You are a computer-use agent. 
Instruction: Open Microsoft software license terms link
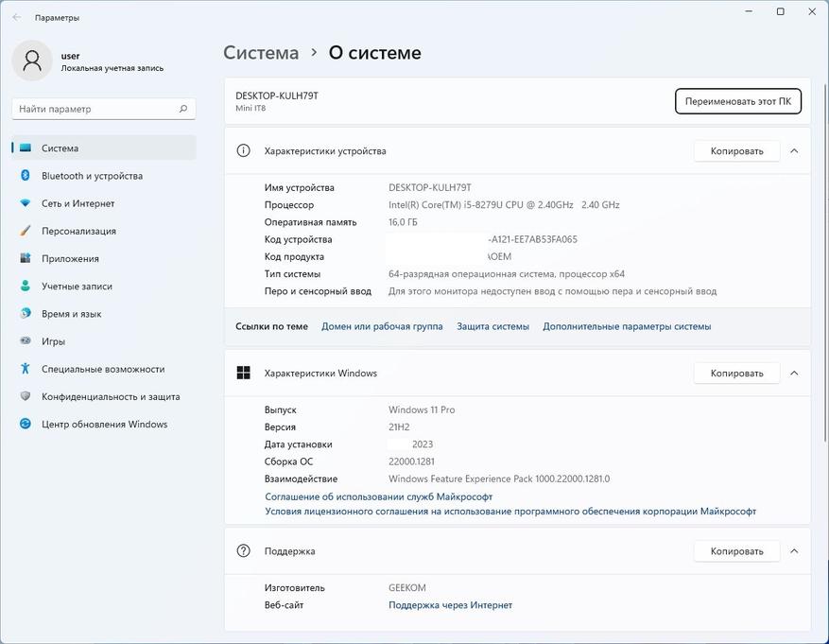[x=510, y=512]
